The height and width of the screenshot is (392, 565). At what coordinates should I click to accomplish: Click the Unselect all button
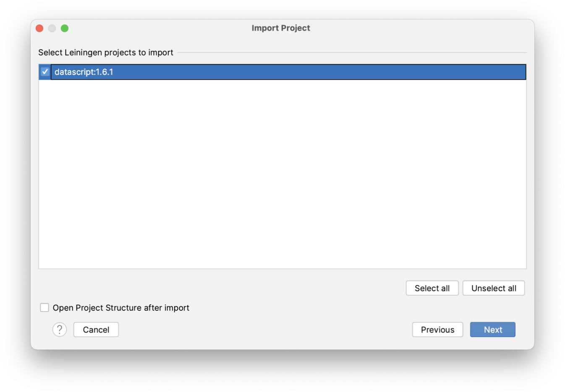tap(494, 288)
